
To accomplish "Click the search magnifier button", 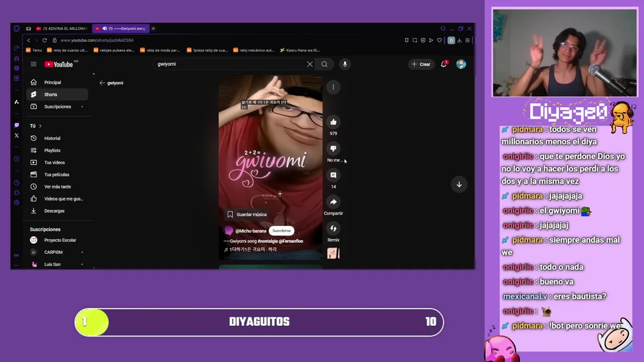I will pyautogui.click(x=325, y=64).
